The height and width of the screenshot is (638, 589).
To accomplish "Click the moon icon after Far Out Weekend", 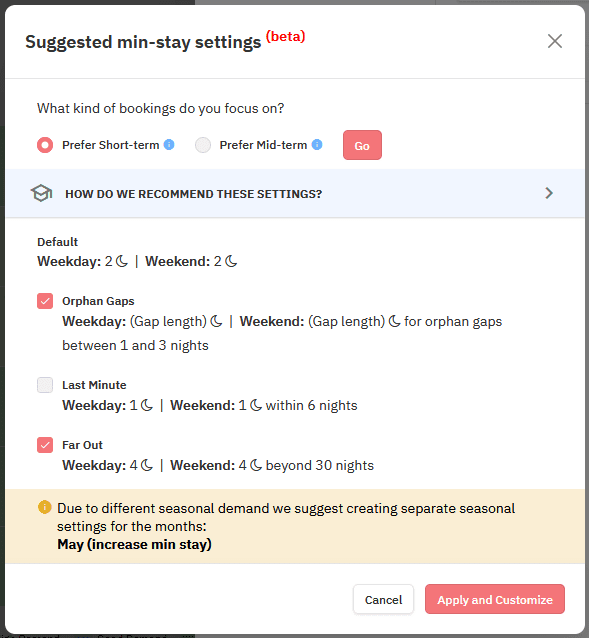I will 256,465.
